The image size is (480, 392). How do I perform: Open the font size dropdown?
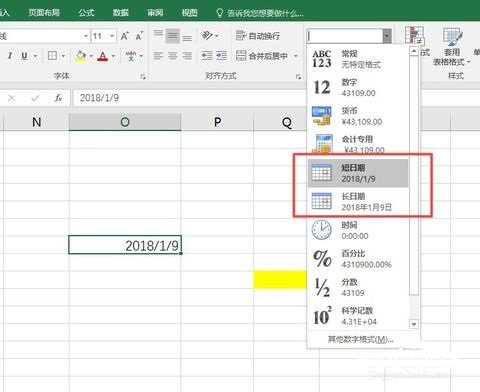(112, 36)
